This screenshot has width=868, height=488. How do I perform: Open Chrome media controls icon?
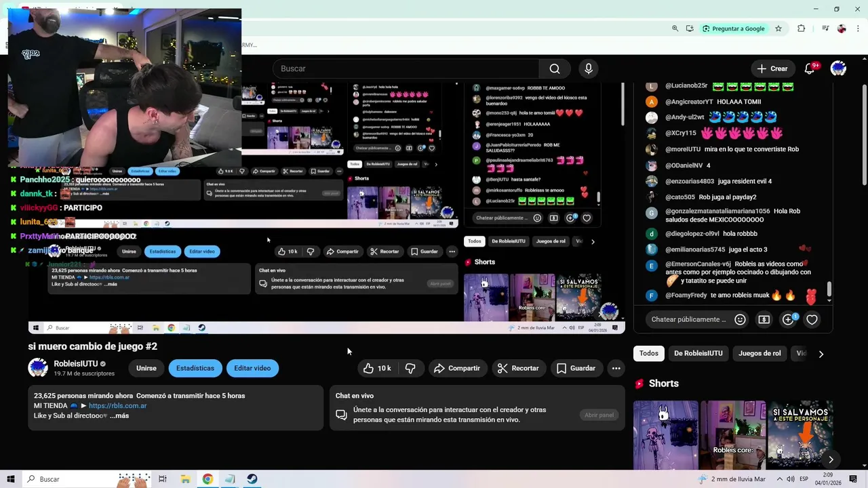(x=825, y=28)
